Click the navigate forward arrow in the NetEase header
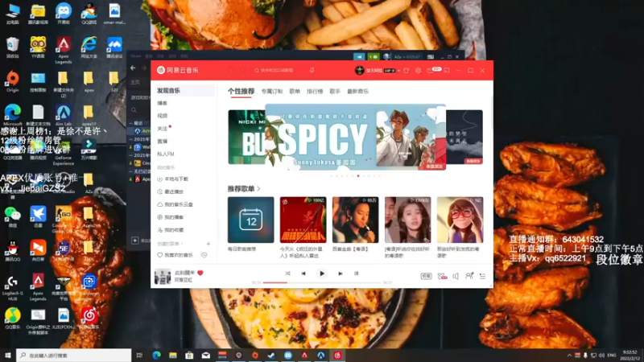This screenshot has height=362, width=644. [x=243, y=71]
